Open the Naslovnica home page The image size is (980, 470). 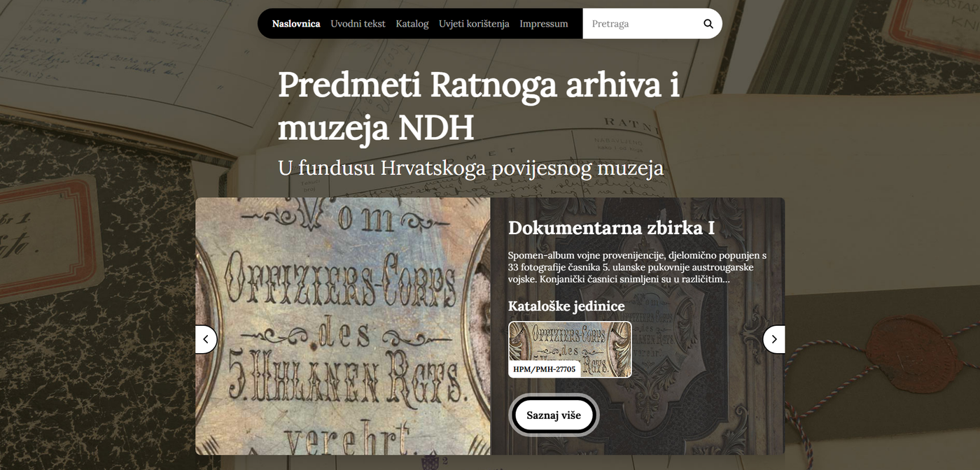tap(296, 24)
